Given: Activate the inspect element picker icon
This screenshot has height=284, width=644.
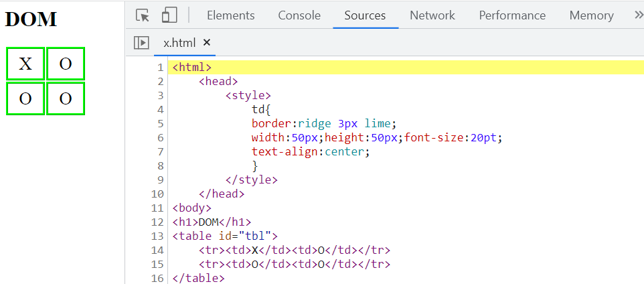Looking at the screenshot, I should pyautogui.click(x=143, y=15).
